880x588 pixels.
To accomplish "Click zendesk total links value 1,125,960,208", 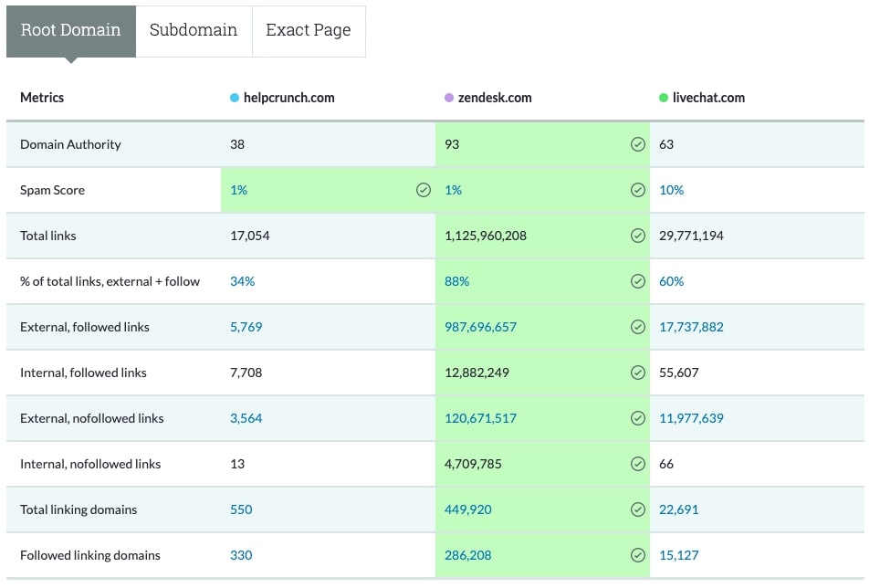I will (486, 236).
